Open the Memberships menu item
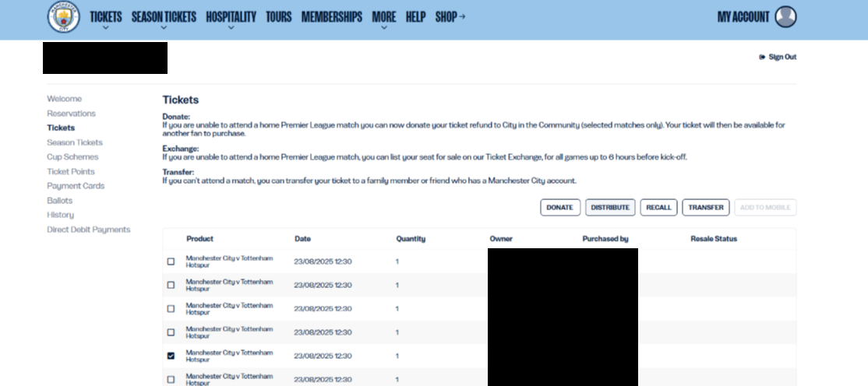868x386 pixels. [332, 16]
